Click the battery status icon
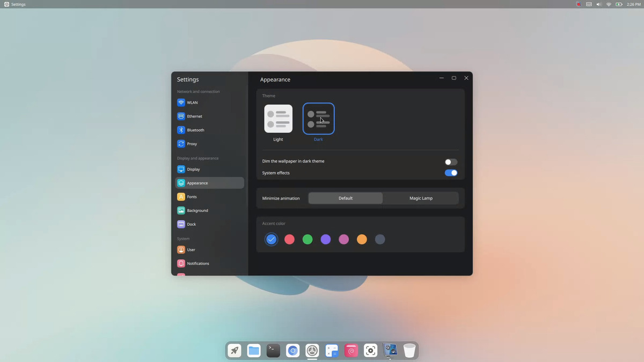This screenshot has height=362, width=644. tap(619, 4)
